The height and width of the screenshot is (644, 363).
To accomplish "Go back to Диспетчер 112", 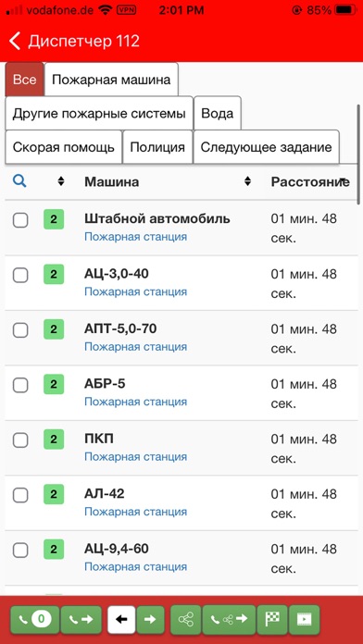I will tap(74, 41).
